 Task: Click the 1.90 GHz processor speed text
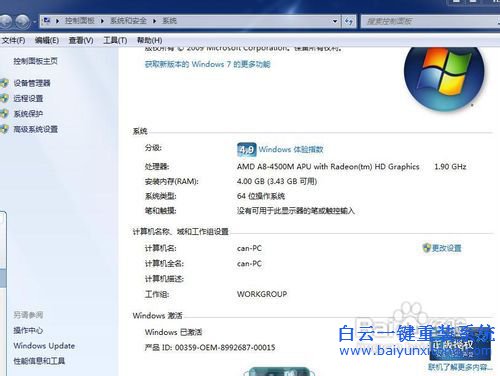point(450,166)
